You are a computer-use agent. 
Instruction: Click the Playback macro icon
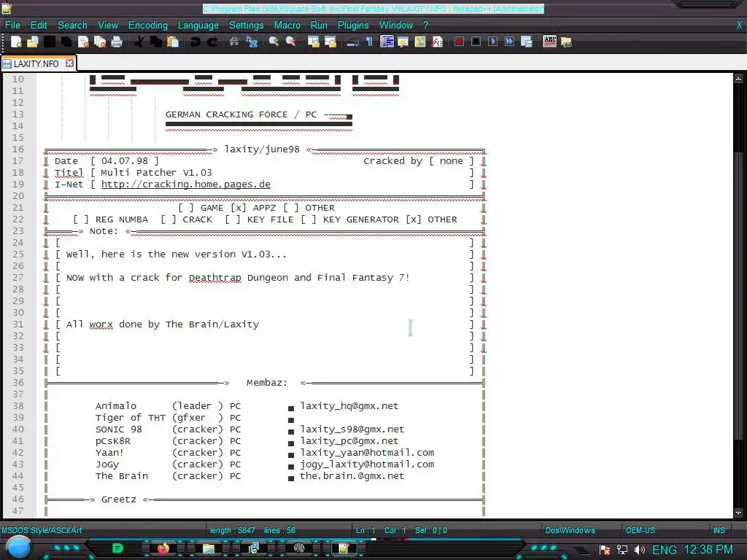pyautogui.click(x=492, y=42)
